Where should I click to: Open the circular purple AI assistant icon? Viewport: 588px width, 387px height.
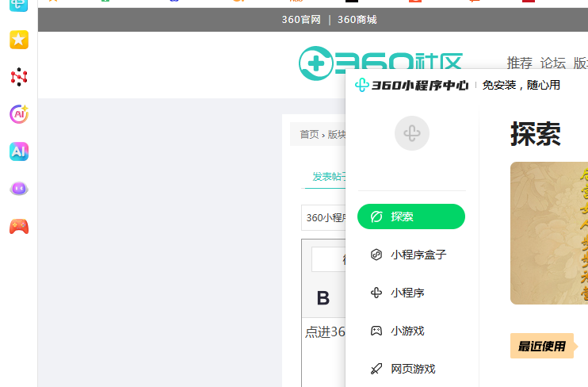19,114
